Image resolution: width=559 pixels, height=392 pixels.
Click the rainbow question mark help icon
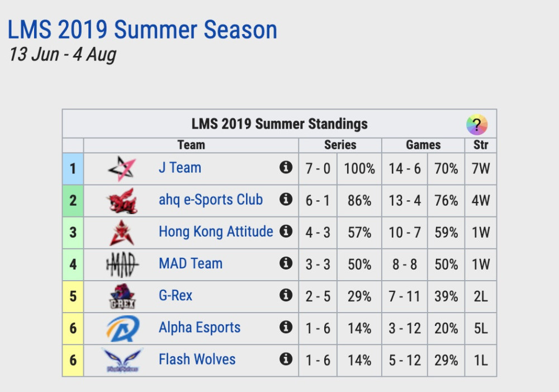tap(476, 124)
